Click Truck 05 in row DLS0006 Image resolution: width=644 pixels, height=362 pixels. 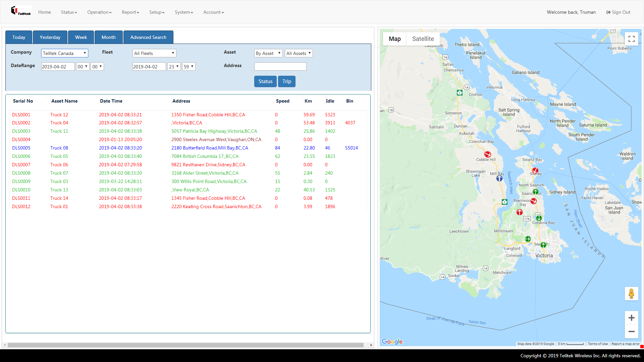(x=59, y=156)
